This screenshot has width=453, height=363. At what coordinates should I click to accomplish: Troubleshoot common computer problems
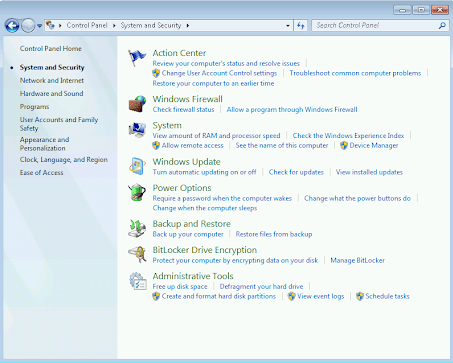point(355,73)
